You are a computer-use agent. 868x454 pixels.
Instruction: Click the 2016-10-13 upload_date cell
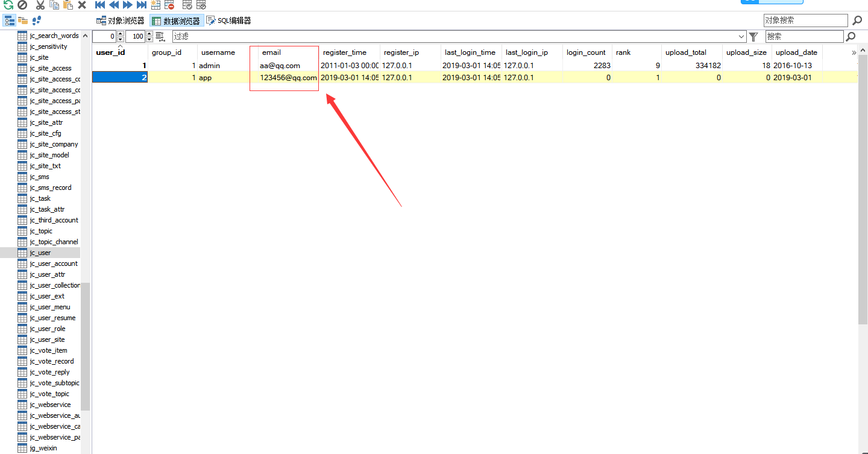(x=797, y=66)
